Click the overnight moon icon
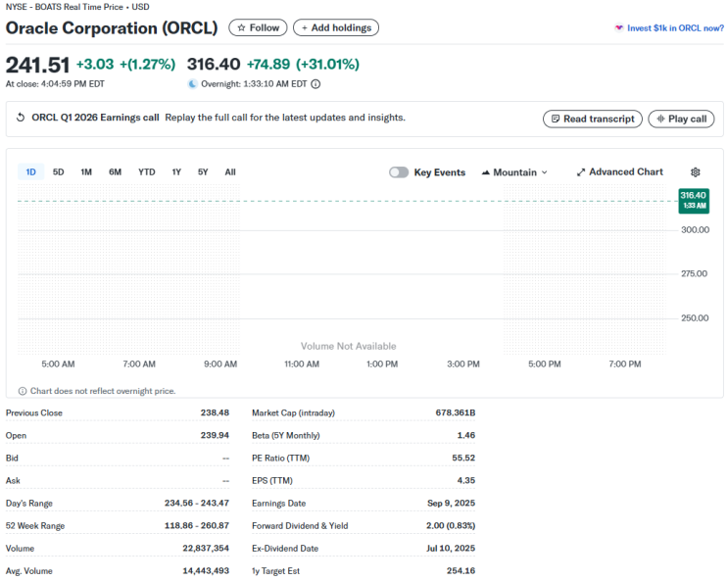Image resolution: width=728 pixels, height=581 pixels. [192, 84]
